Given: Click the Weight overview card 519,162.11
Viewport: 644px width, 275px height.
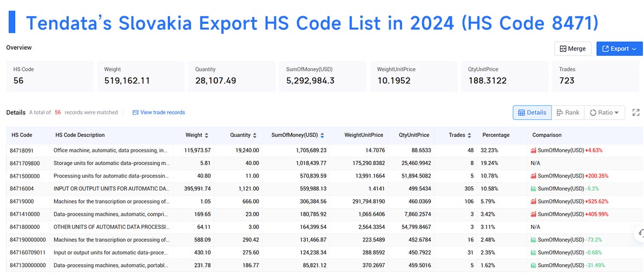Looking at the screenshot, I should click(141, 76).
